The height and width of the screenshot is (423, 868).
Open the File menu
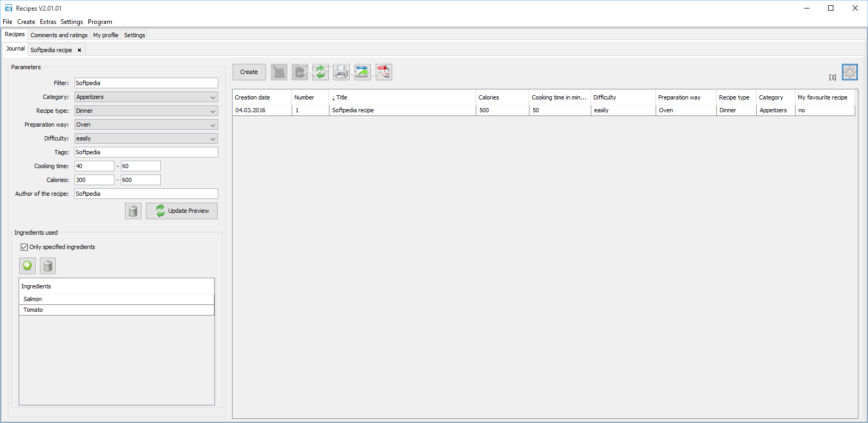click(x=7, y=22)
